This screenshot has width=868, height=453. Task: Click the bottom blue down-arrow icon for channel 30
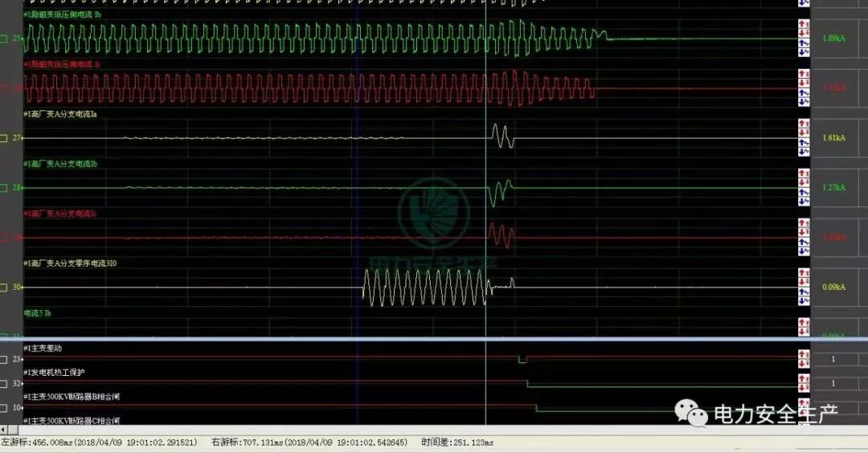point(804,301)
